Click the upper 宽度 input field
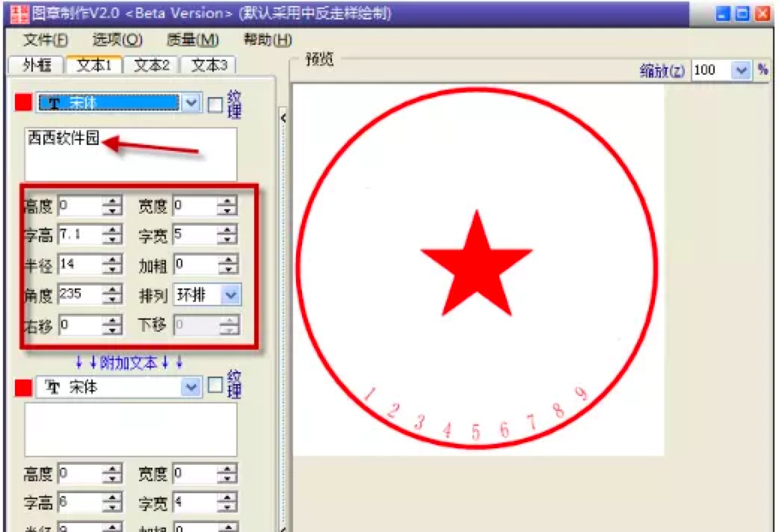 tap(195, 205)
